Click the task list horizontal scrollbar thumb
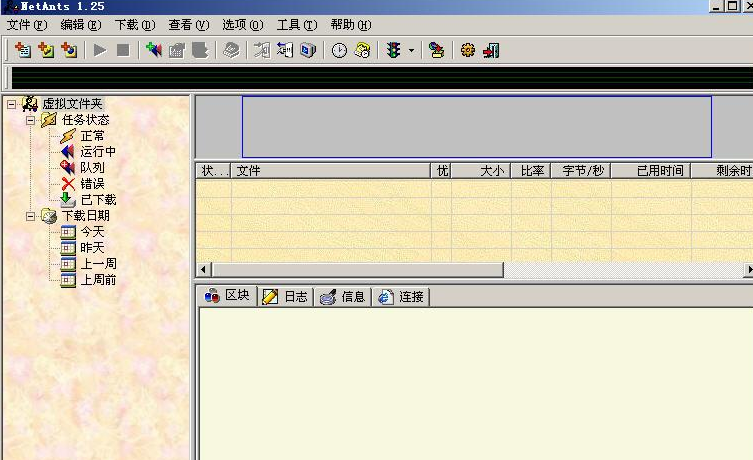 (x=358, y=269)
